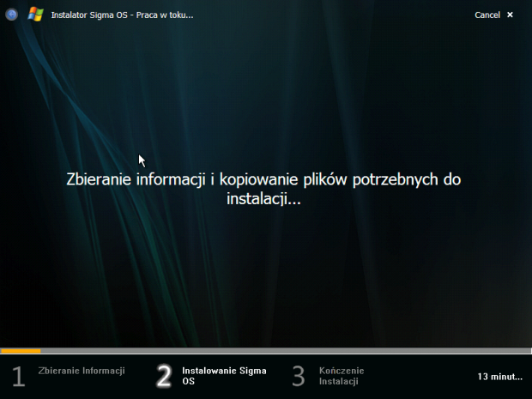The image size is (532, 399).
Task: Click the 'Zbieranie informacji i kopiowanie plików' status message
Action: point(263,189)
